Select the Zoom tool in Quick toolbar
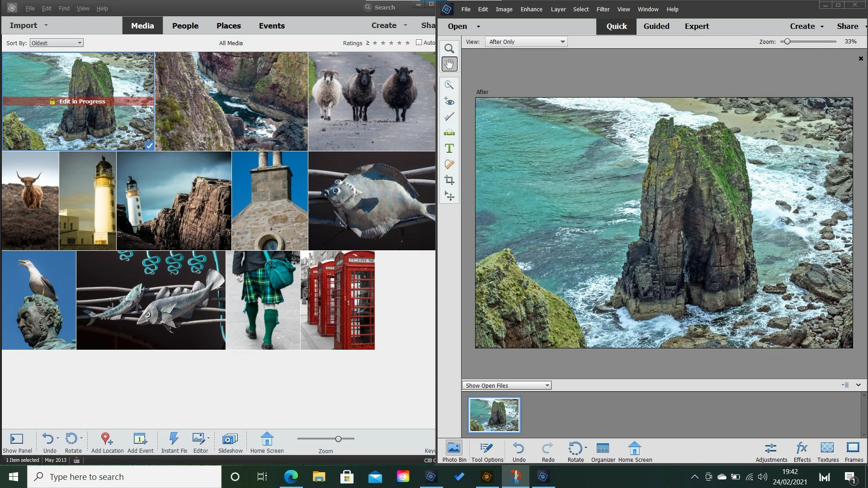Image resolution: width=868 pixels, height=488 pixels. coord(449,48)
